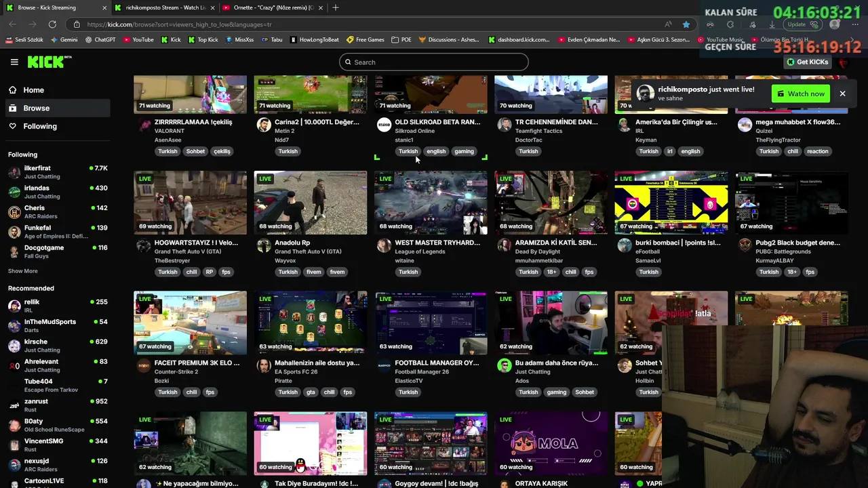Open the hamburger sidebar menu
The image size is (868, 488).
click(x=14, y=62)
